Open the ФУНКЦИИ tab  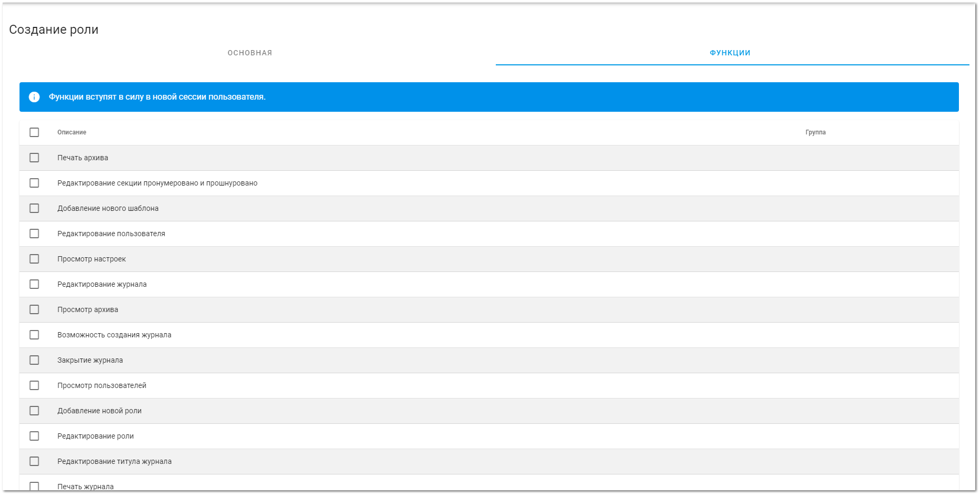click(730, 53)
